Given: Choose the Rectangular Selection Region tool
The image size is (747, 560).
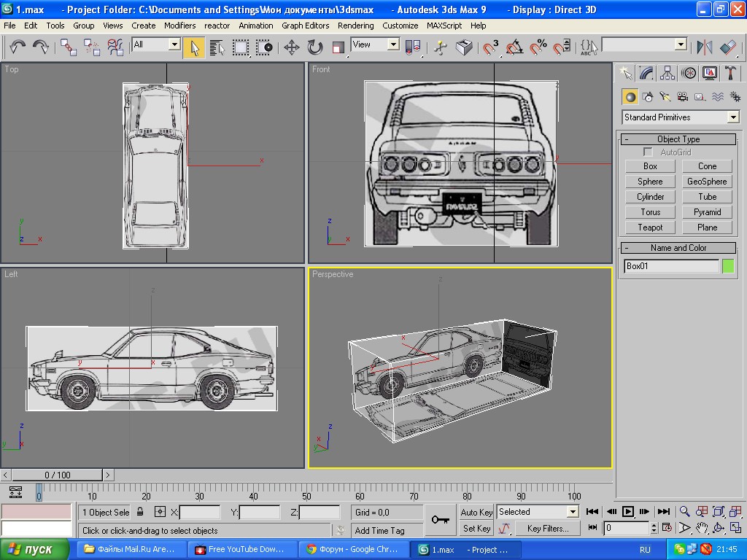Looking at the screenshot, I should tap(241, 47).
